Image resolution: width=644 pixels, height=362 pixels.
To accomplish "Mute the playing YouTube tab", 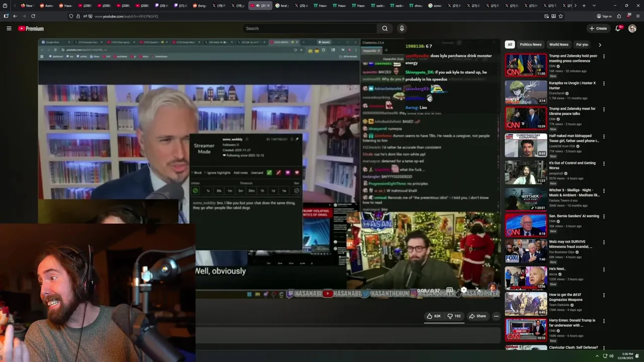I will pos(258,6).
